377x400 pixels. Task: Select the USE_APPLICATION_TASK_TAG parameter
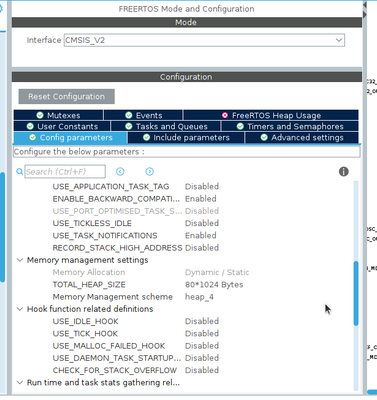(111, 187)
